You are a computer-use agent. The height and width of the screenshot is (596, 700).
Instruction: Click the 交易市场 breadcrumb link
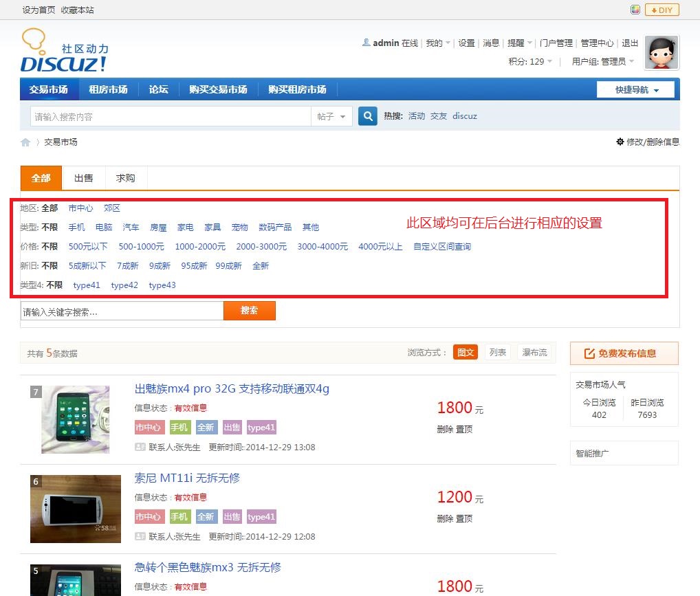tap(61, 142)
